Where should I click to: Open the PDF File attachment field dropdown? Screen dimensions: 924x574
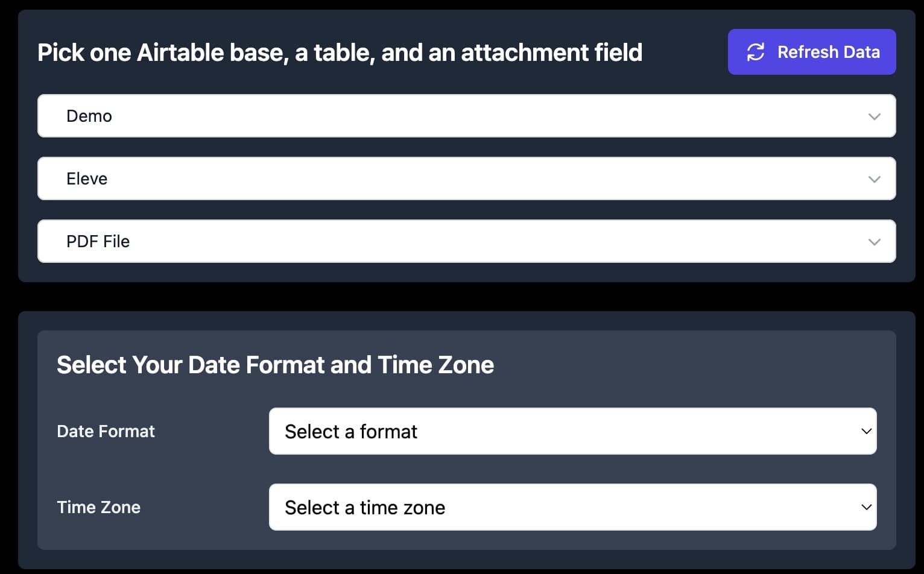tap(466, 241)
